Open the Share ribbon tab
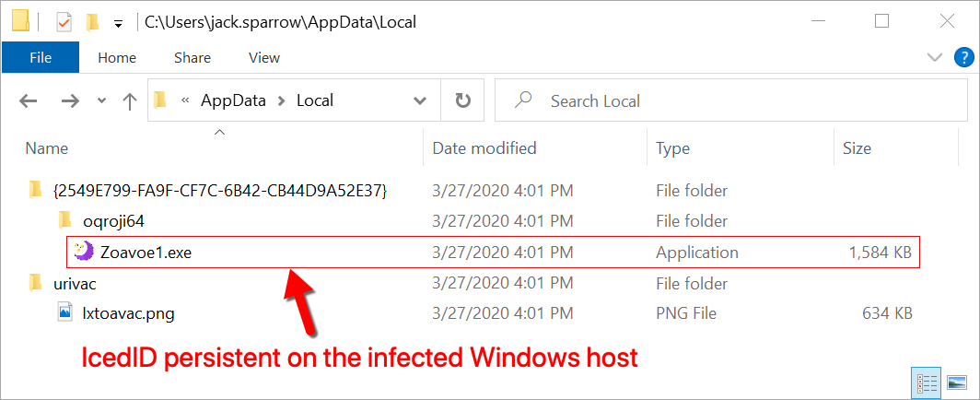This screenshot has width=980, height=400. [192, 57]
